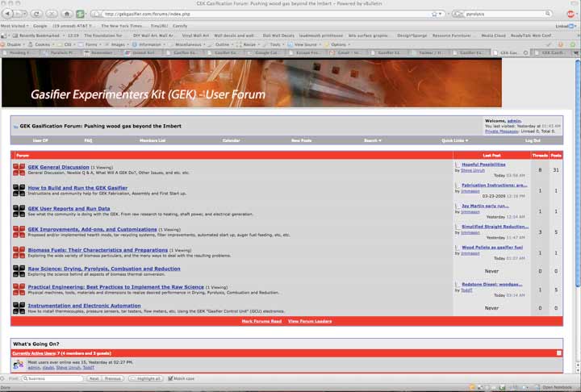Toggle the Match case checkbox
This screenshot has height=392, width=581.
pos(170,378)
